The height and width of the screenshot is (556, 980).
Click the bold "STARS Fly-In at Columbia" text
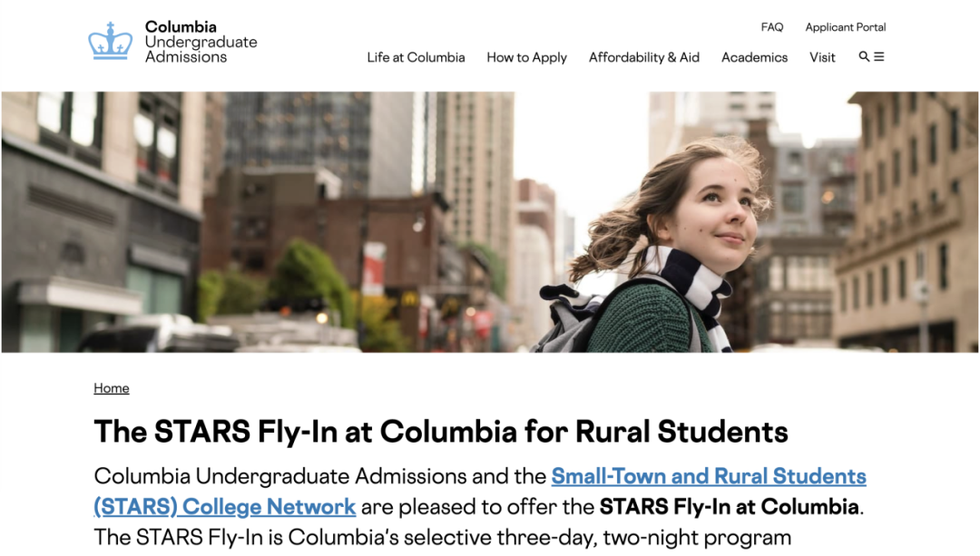pos(729,506)
